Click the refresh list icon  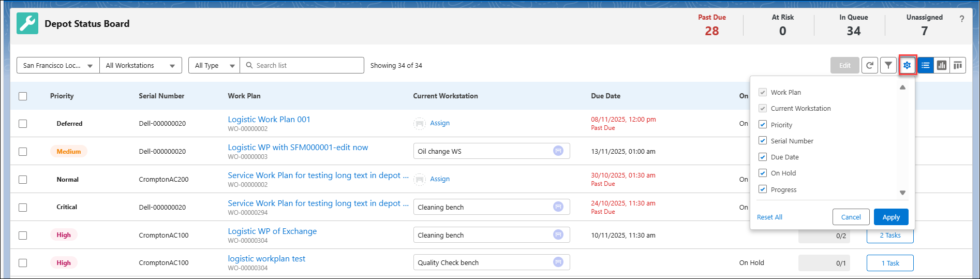[870, 65]
